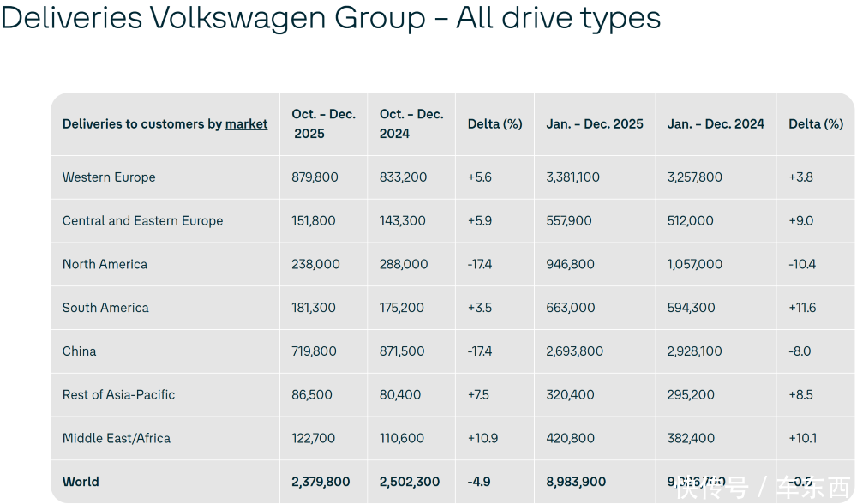
Task: Select the "Western Europe" row label
Action: click(x=109, y=177)
